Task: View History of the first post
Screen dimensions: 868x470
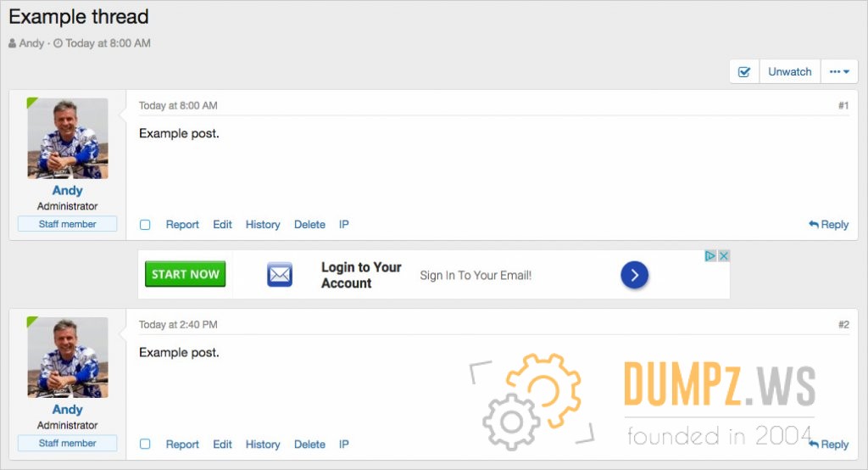Action: [x=263, y=225]
